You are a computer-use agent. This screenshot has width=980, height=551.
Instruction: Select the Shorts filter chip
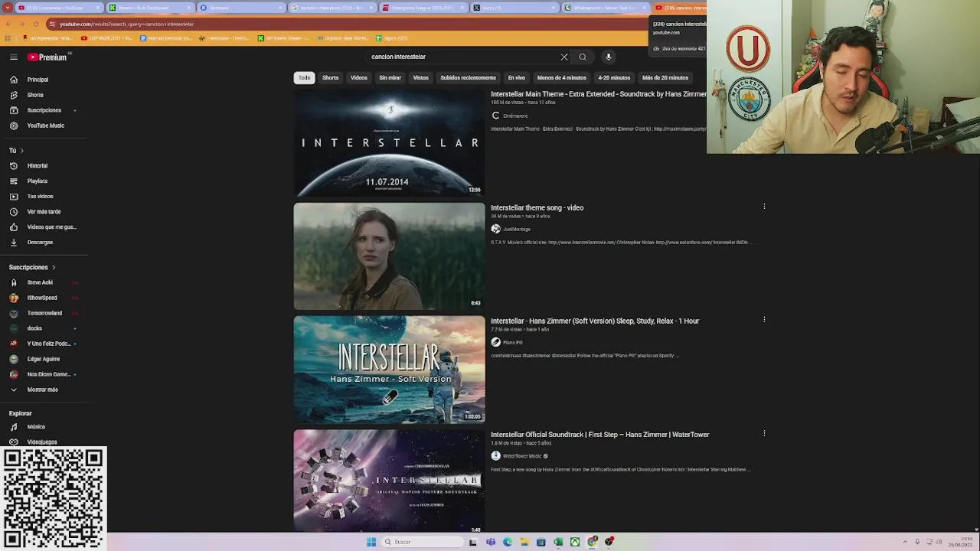[330, 77]
